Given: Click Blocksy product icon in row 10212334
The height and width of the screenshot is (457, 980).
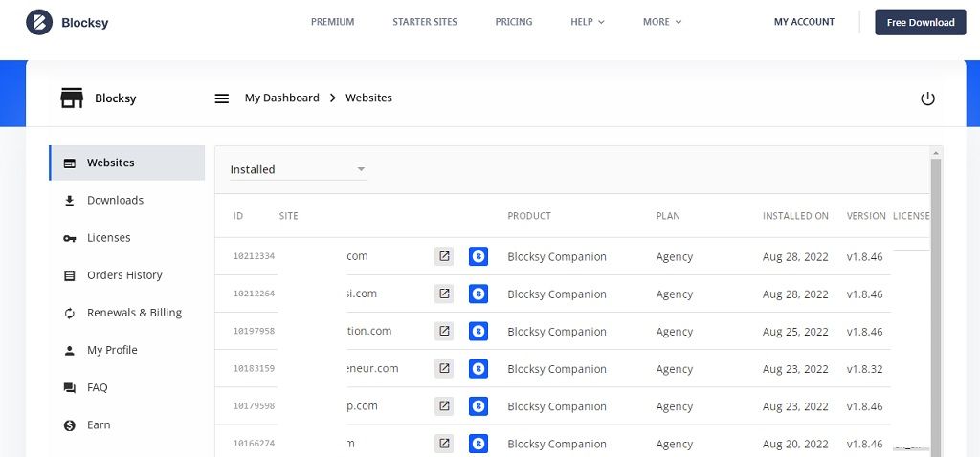Looking at the screenshot, I should (x=479, y=256).
